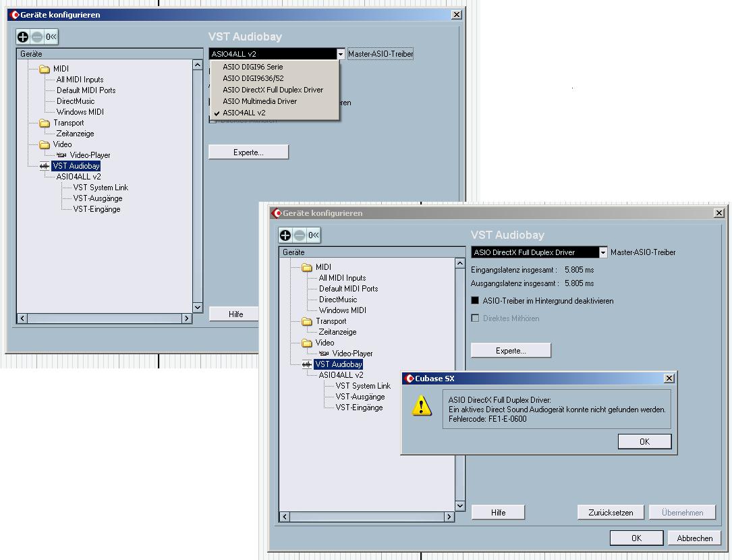
Task: Select All MIDI Inputs in back window tree
Action: point(80,80)
